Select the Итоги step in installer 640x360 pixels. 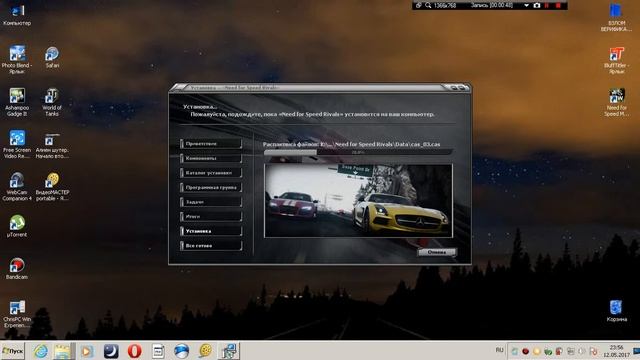coord(211,216)
